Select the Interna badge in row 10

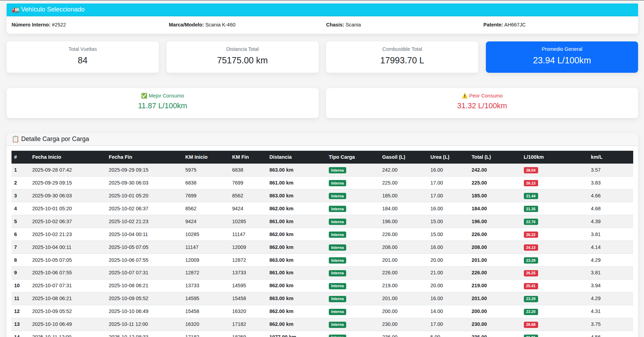click(x=337, y=286)
